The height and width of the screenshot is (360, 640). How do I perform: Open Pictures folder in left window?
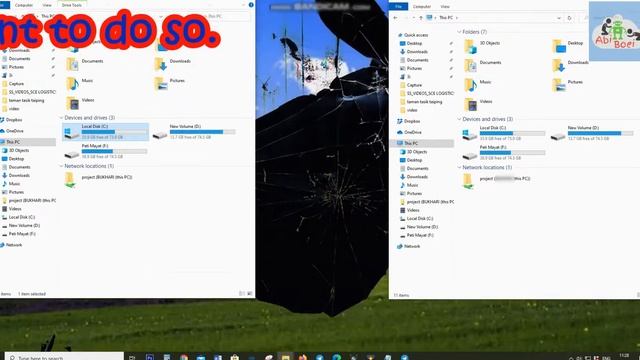coord(170,83)
